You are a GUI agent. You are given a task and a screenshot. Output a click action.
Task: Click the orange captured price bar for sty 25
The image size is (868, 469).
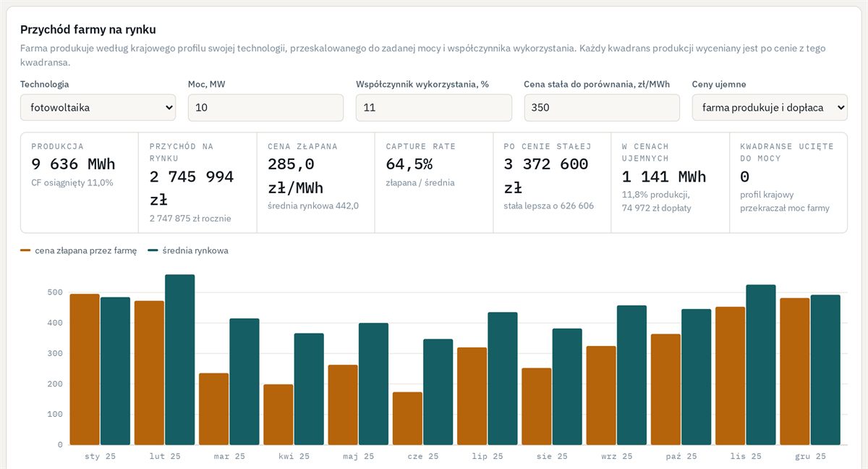coord(85,369)
